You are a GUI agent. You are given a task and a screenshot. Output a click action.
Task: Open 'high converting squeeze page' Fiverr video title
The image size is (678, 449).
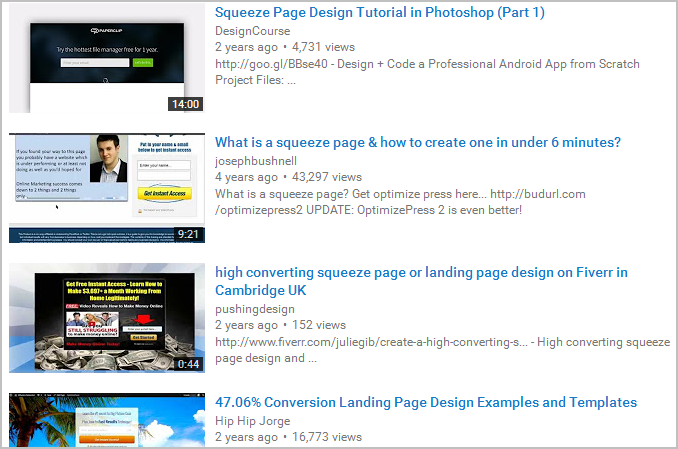(x=421, y=281)
